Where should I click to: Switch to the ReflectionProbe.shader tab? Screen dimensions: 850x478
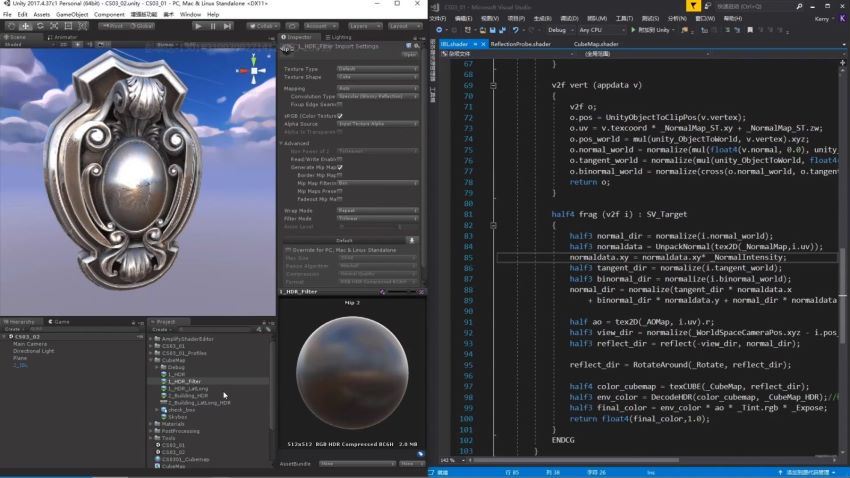pyautogui.click(x=520, y=44)
